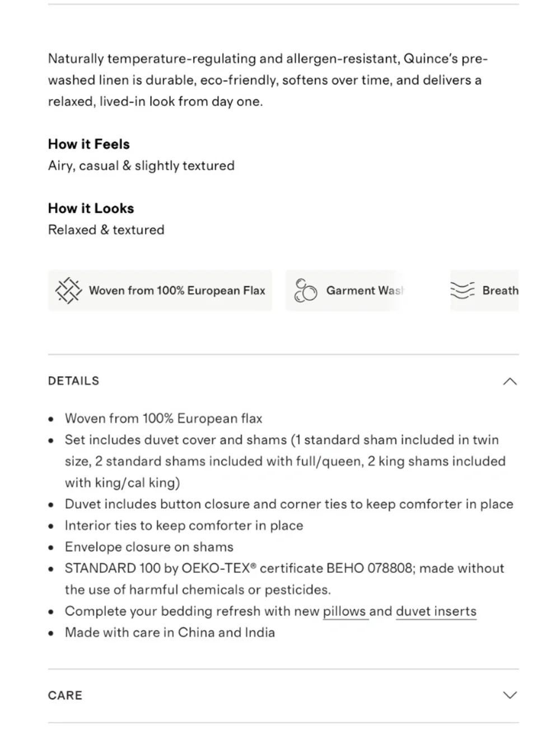Open the duvet inserts link
Image resolution: width=560 pixels, height=747 pixels.
click(x=436, y=611)
